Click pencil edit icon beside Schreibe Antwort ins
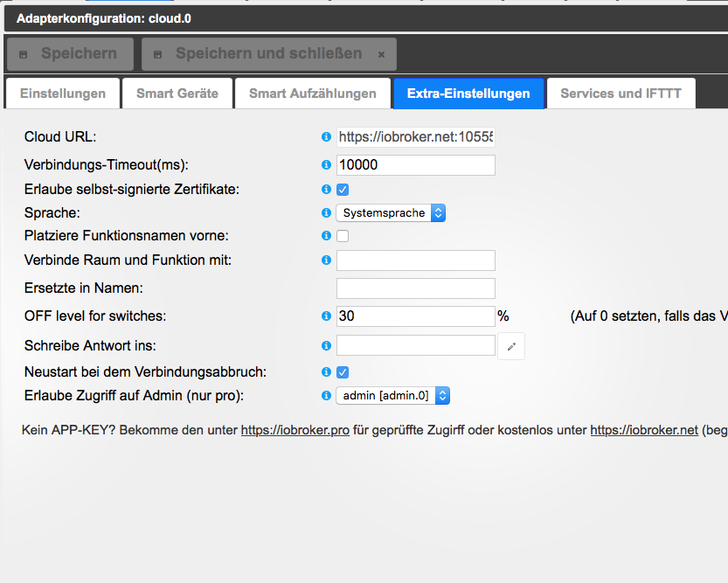Image resolution: width=728 pixels, height=583 pixels. pyautogui.click(x=511, y=347)
